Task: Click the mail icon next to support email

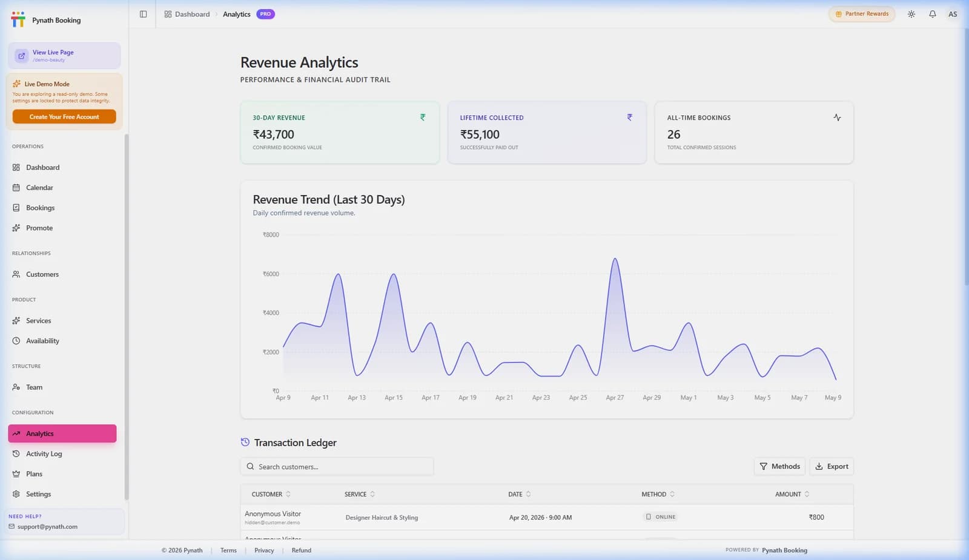Action: (12, 527)
